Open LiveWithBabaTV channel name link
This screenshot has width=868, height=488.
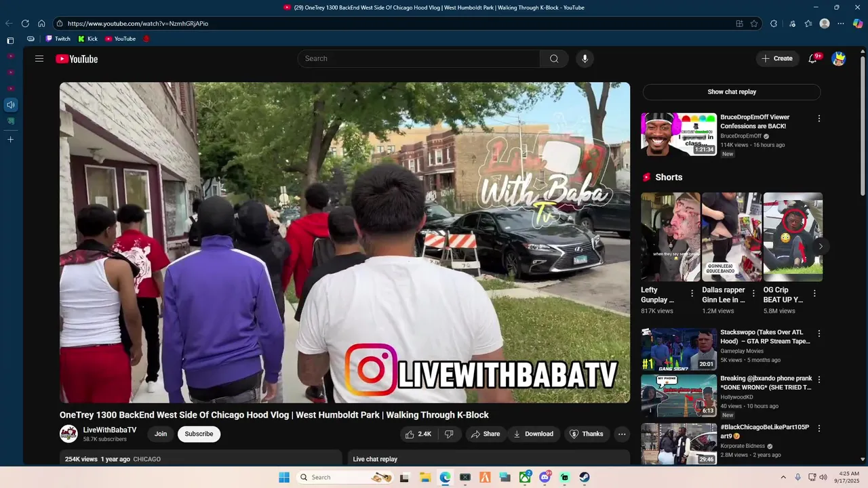pos(110,430)
